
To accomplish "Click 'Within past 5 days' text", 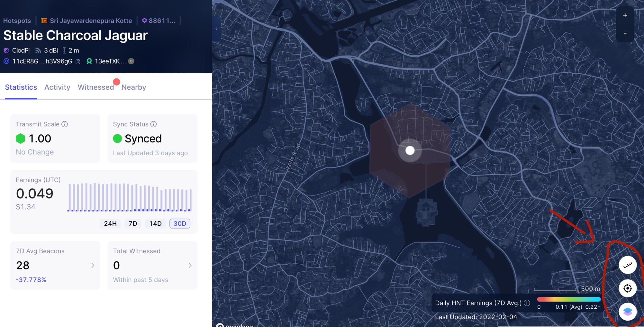I will pyautogui.click(x=141, y=280).
